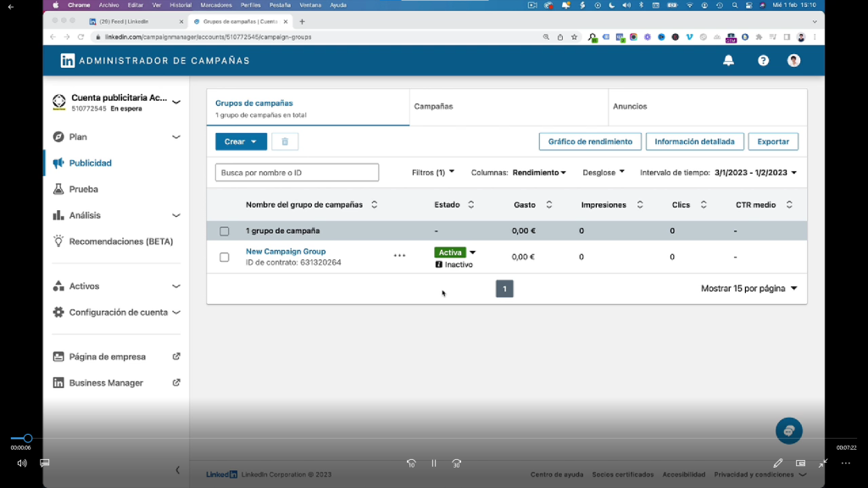Open the video player more options
The width and height of the screenshot is (868, 488).
pos(846,463)
